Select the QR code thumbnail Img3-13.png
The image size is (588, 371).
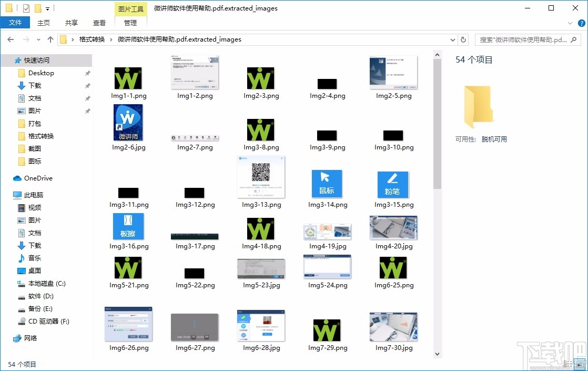click(x=261, y=178)
